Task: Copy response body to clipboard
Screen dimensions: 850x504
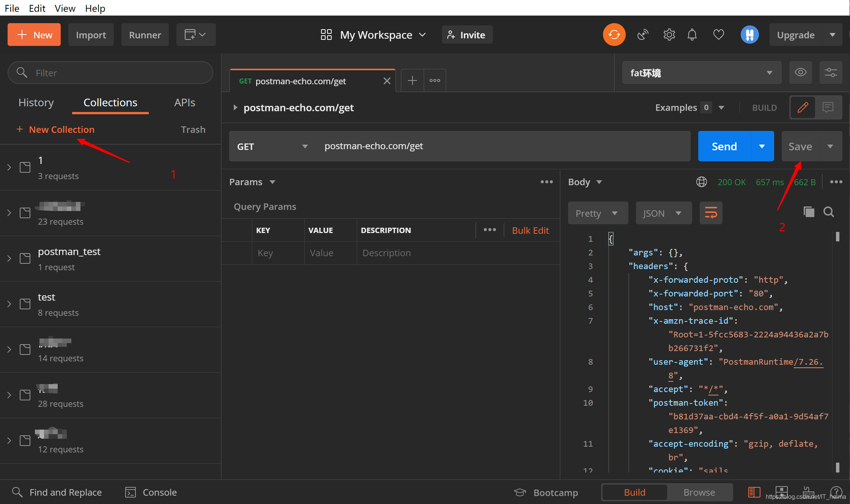Action: pyautogui.click(x=809, y=212)
